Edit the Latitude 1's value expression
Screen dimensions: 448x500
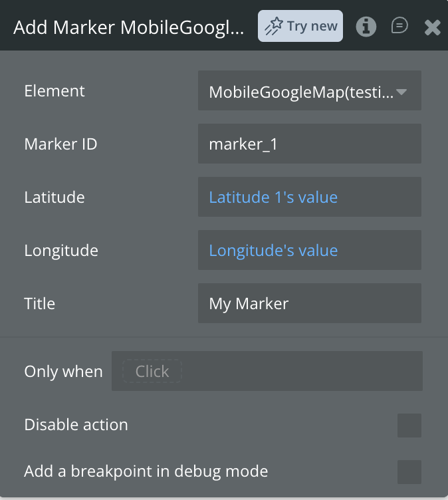[x=273, y=197]
